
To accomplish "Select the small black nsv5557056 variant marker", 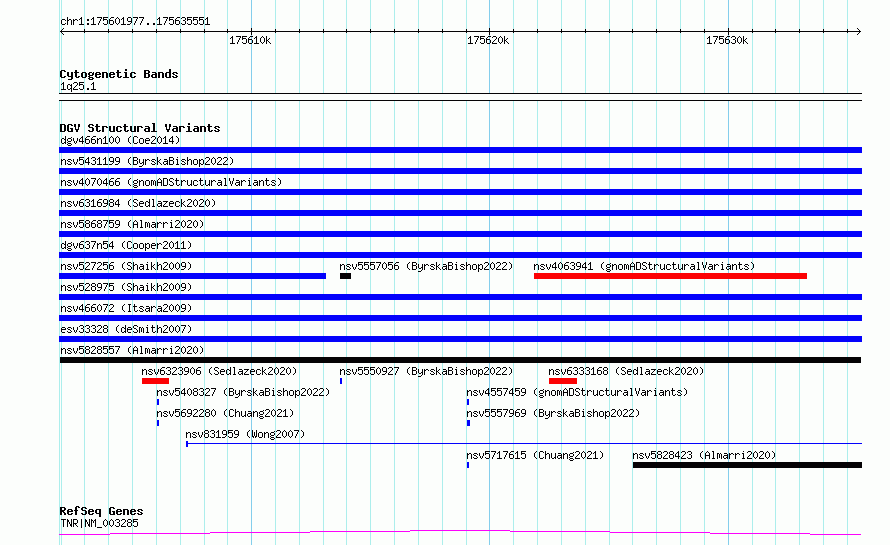I will click(x=345, y=276).
